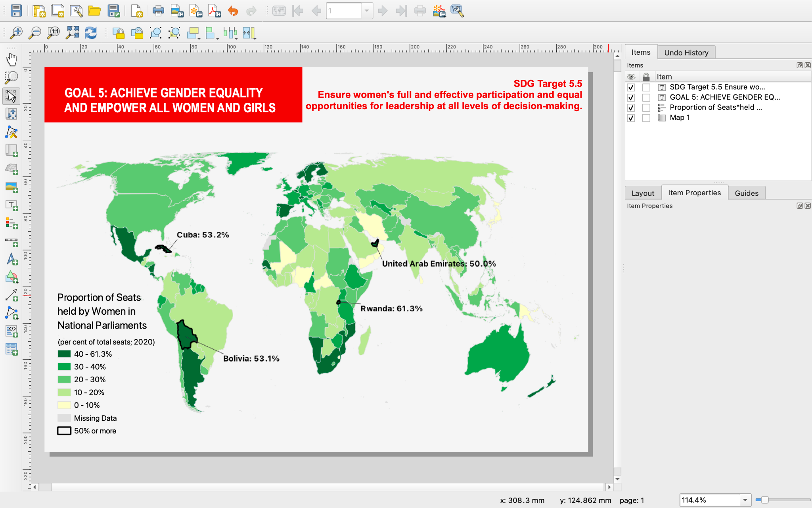The height and width of the screenshot is (508, 812).
Task: Toggle visibility of the Proportion of Seats legend item
Action: [x=631, y=107]
